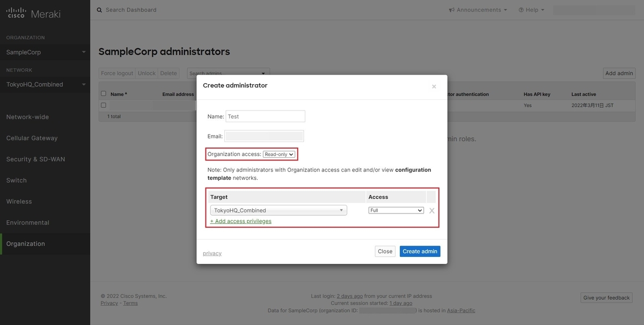Image resolution: width=644 pixels, height=325 pixels.
Task: Click the Search Dashboard field
Action: pyautogui.click(x=131, y=10)
